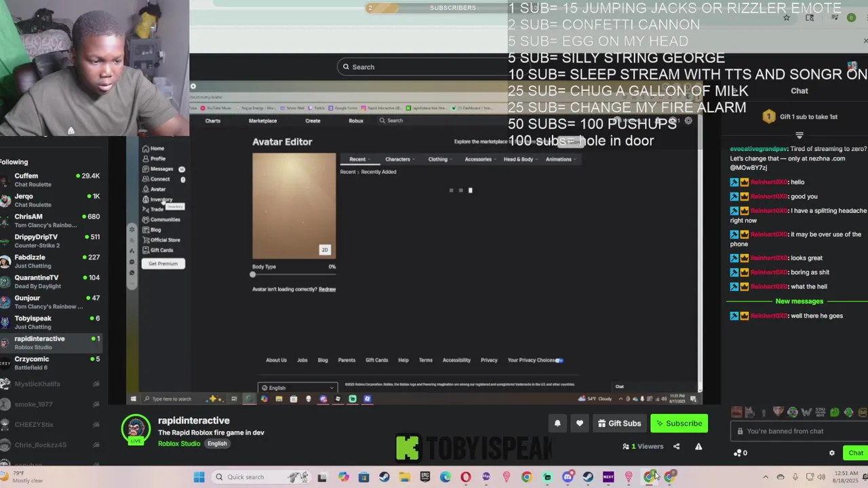This screenshot has height=488, width=868.
Task: Click the Home icon in Roblox sidebar
Action: pos(146,148)
